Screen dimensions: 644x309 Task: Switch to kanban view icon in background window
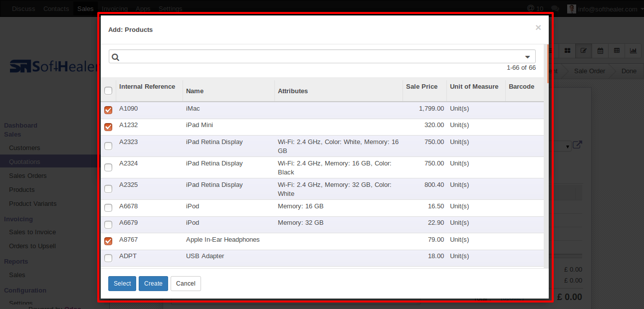[568, 50]
